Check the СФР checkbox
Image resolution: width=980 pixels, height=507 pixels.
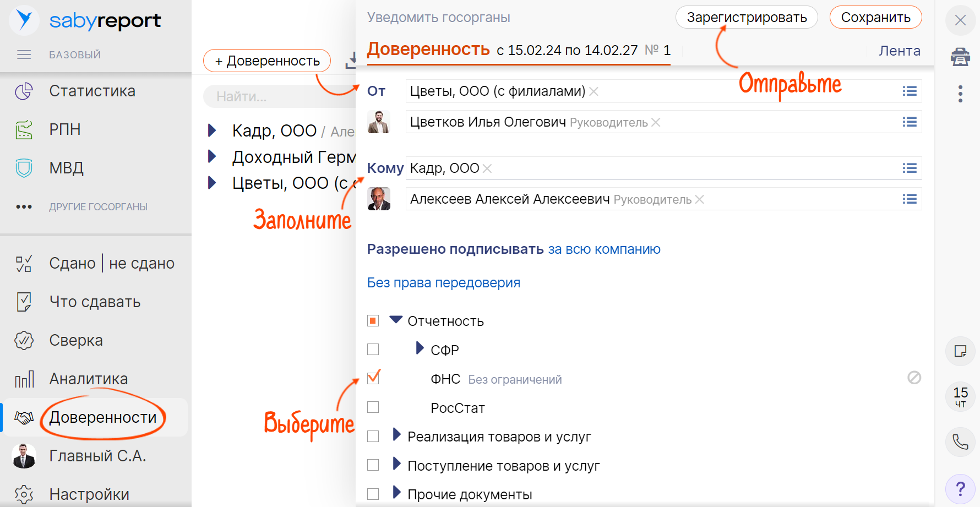373,350
